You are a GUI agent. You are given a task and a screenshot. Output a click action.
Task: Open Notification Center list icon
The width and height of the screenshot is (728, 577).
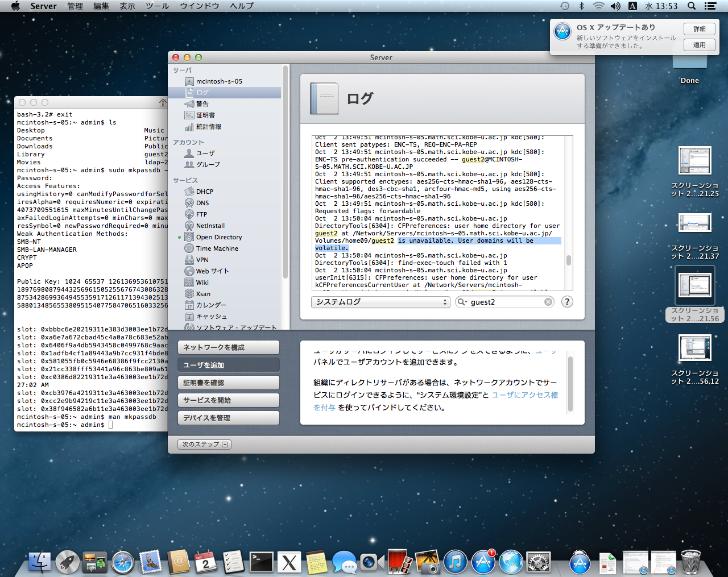pos(710,6)
